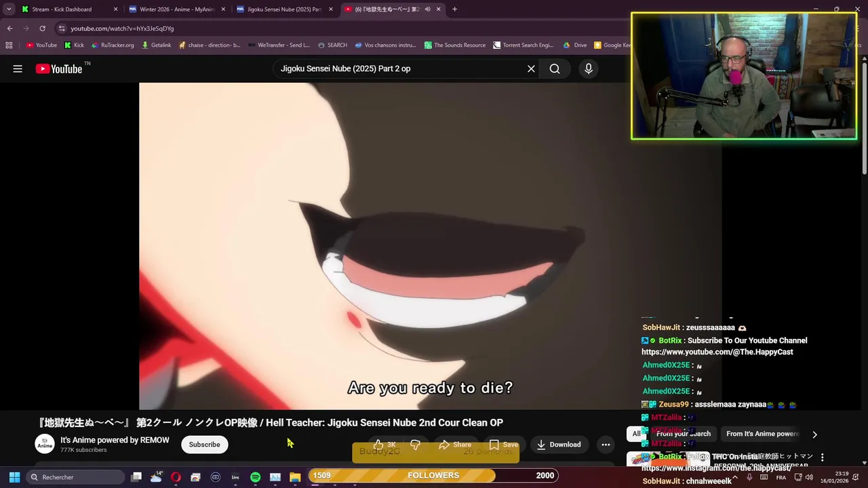The height and width of the screenshot is (488, 868).
Task: Click the tray microphone icon
Action: 749,477
